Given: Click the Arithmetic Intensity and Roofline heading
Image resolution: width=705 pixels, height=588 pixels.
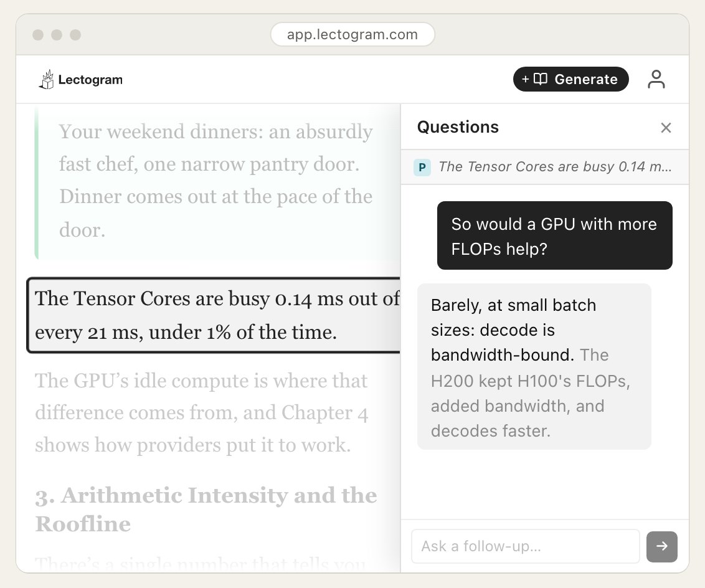Looking at the screenshot, I should (206, 510).
